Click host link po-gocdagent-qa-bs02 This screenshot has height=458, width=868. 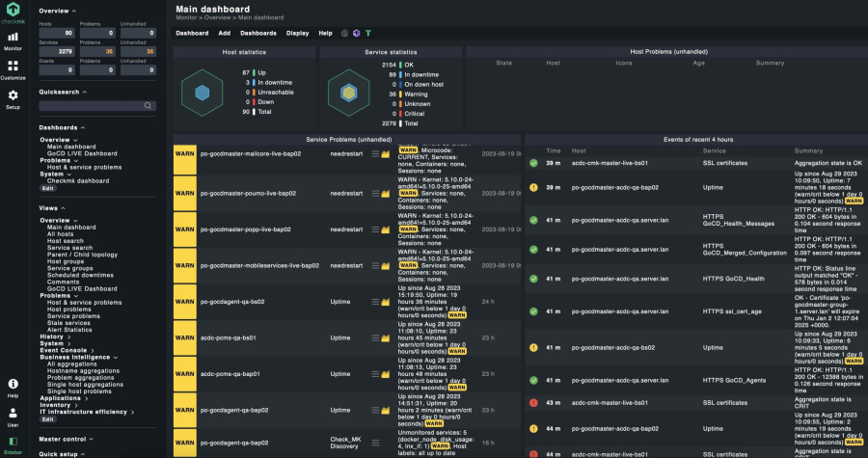[231, 301]
